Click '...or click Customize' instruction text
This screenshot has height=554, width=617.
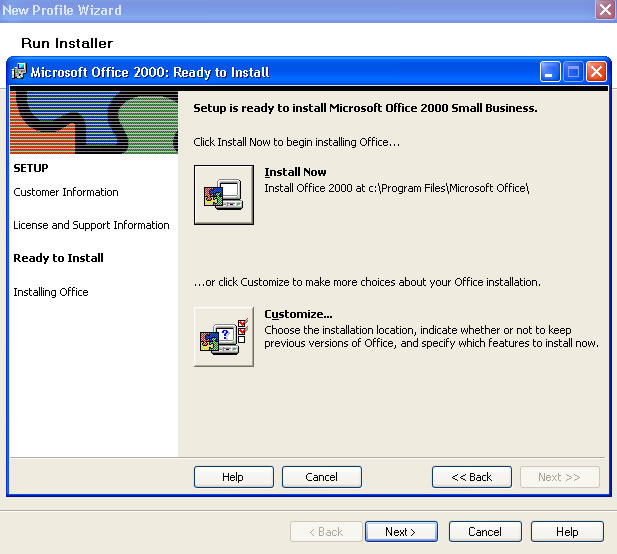[367, 282]
